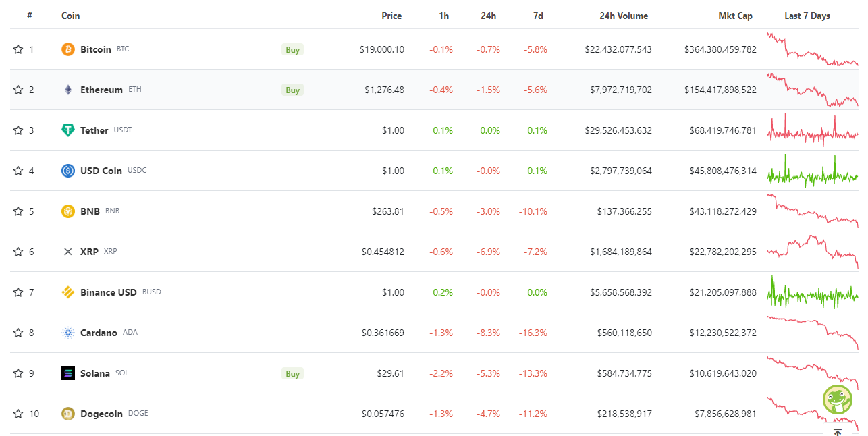This screenshot has width=868, height=436.
Task: Sort by the 24h Volume header
Action: (624, 16)
